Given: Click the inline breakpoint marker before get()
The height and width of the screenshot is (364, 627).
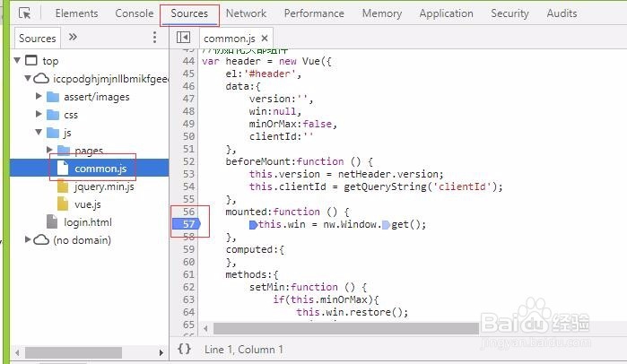Looking at the screenshot, I should coord(386,225).
